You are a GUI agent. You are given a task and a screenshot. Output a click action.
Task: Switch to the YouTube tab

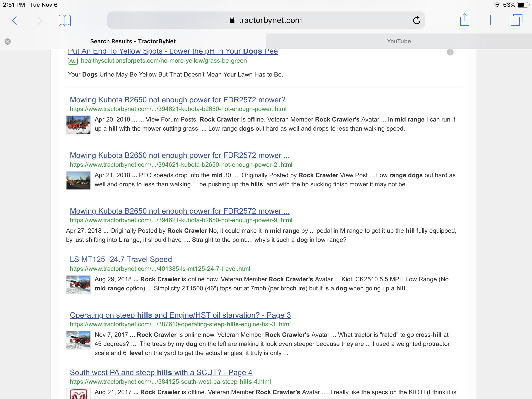[x=399, y=41]
